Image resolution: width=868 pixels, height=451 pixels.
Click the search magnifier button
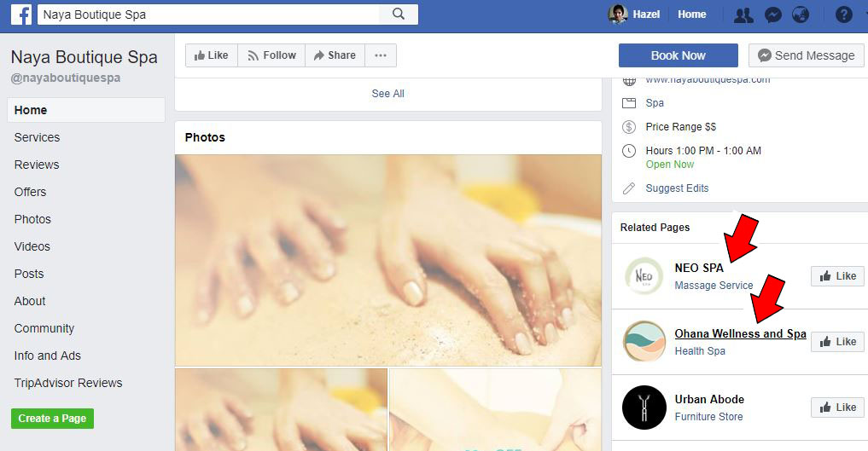[x=399, y=14]
